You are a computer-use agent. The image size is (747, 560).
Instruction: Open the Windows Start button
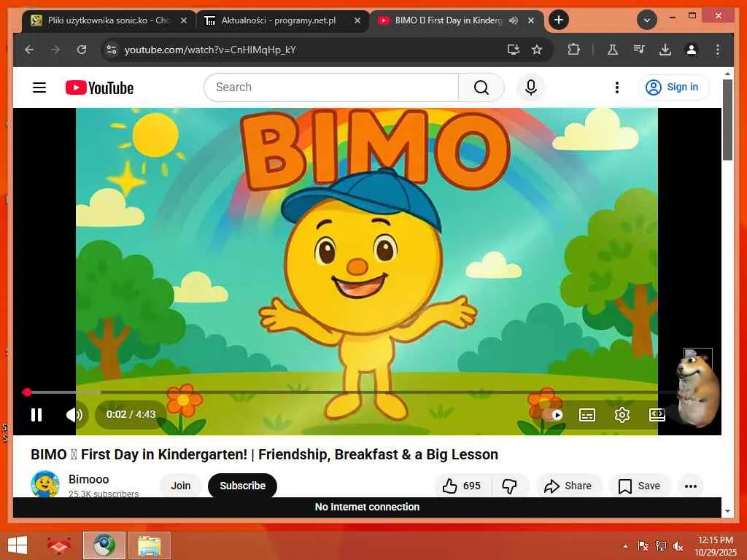pyautogui.click(x=18, y=545)
